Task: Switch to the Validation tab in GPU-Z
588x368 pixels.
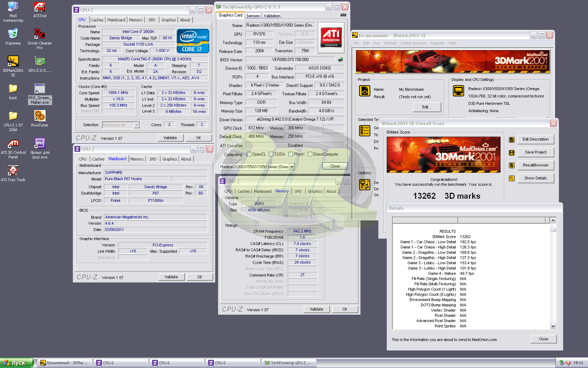Action: (x=272, y=16)
